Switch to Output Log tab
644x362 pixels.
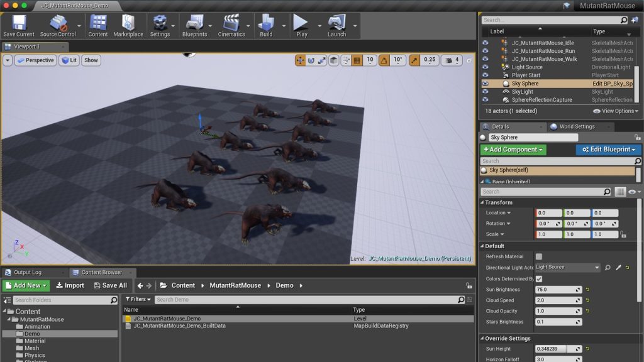click(x=28, y=272)
